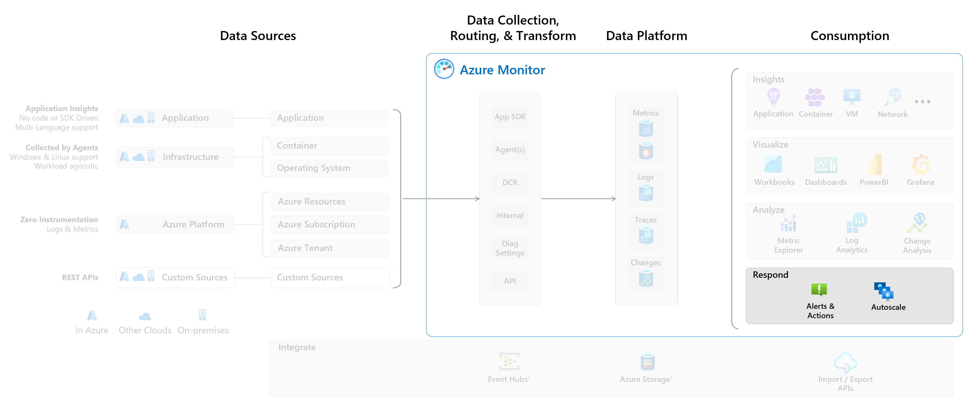Image resolution: width=980 pixels, height=409 pixels.
Task: Select the Operating System source box
Action: pos(329,168)
